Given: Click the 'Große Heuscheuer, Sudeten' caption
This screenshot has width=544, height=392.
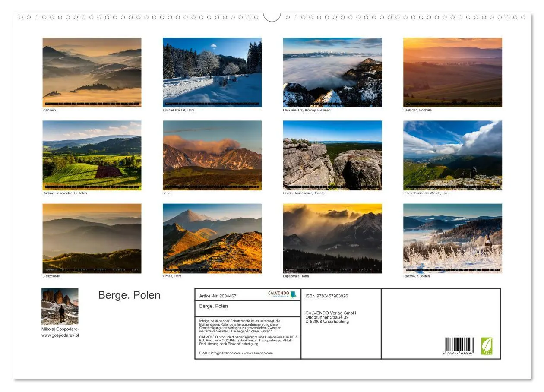Looking at the screenshot, I should click(305, 193).
